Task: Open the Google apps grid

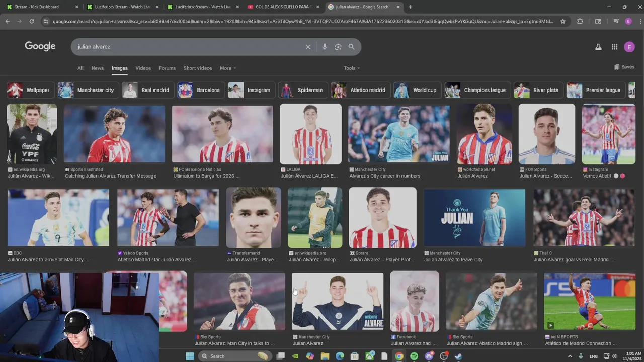Action: coord(614,47)
